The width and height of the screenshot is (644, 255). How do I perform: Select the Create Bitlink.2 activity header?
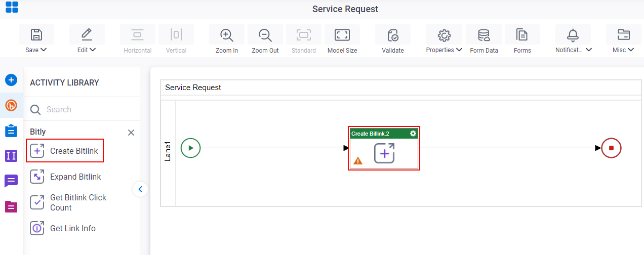click(x=384, y=134)
